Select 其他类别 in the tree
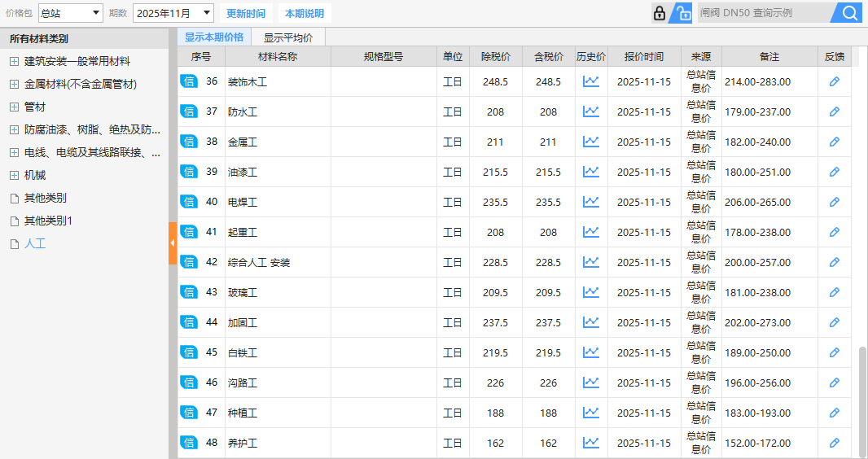 [46, 198]
